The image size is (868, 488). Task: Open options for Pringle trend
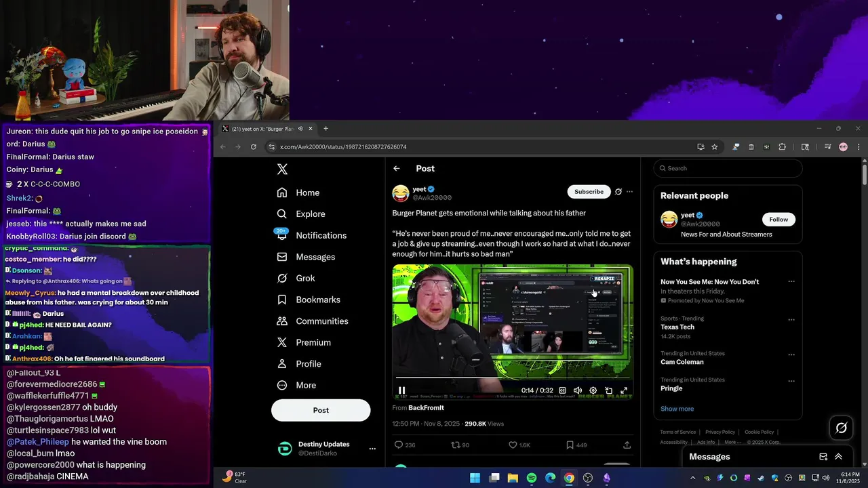791,381
